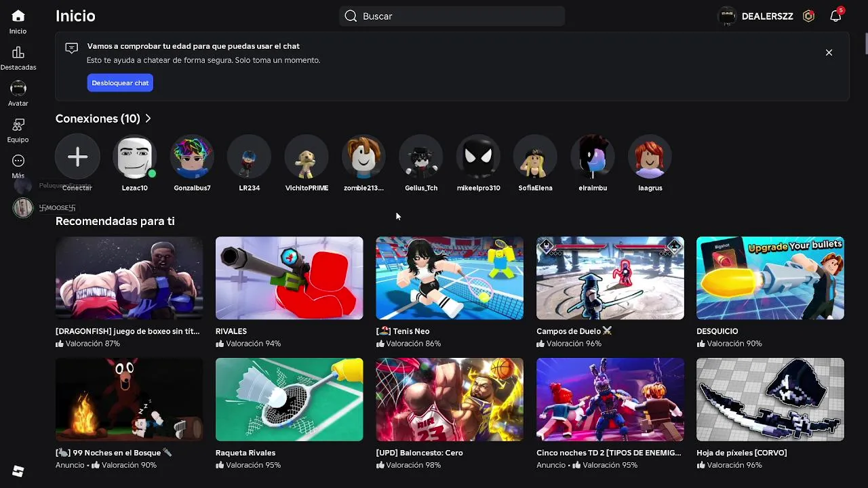Open DEALERSZZ profile avatar
Viewport: 868px width, 488px height.
click(727, 16)
